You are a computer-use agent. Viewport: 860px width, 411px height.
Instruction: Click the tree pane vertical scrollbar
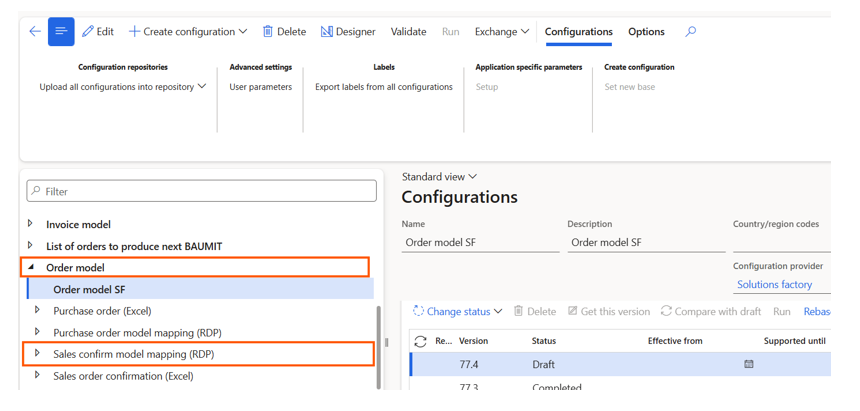tap(378, 347)
